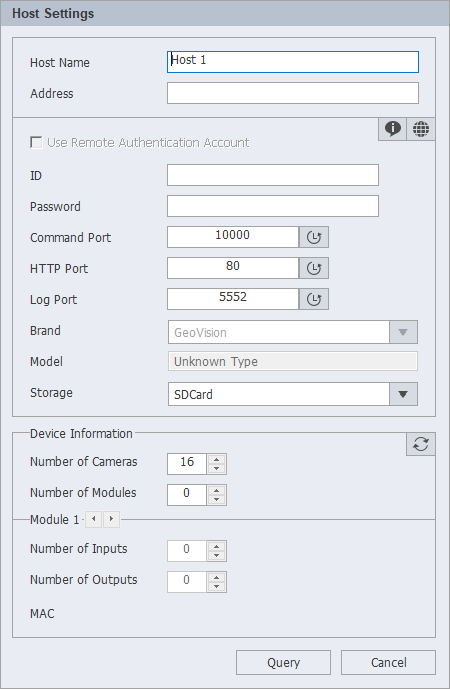Click the Query button
450x689 pixels.
[x=283, y=662]
